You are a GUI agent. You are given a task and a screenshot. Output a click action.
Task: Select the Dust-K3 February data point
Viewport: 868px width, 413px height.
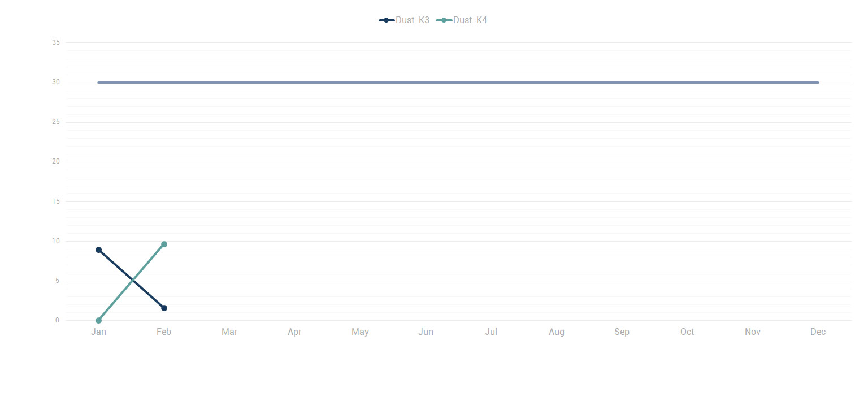click(x=164, y=308)
